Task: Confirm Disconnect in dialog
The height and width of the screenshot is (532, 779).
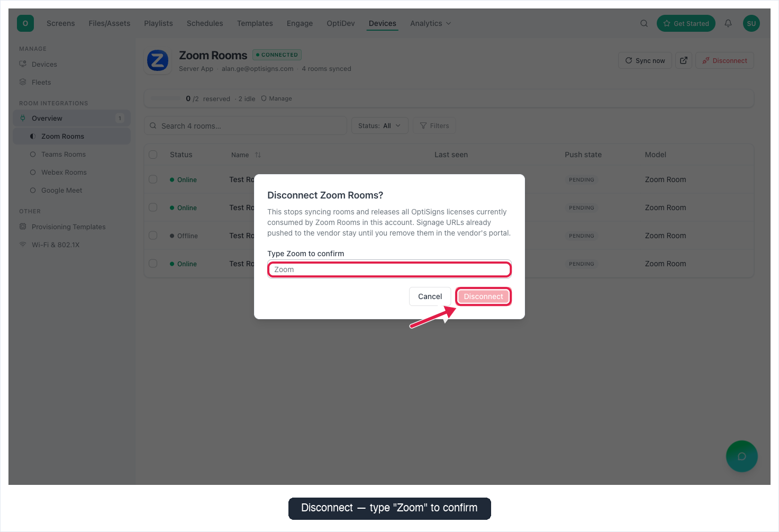Action: [x=483, y=296]
